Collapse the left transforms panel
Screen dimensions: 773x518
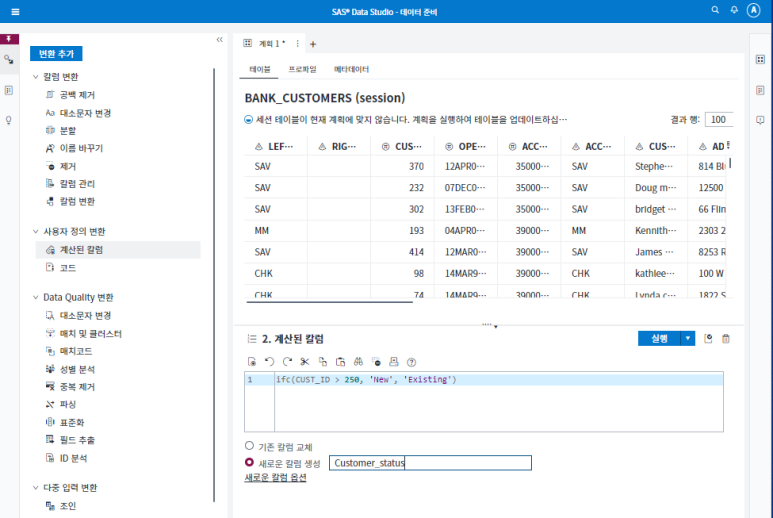pos(219,40)
